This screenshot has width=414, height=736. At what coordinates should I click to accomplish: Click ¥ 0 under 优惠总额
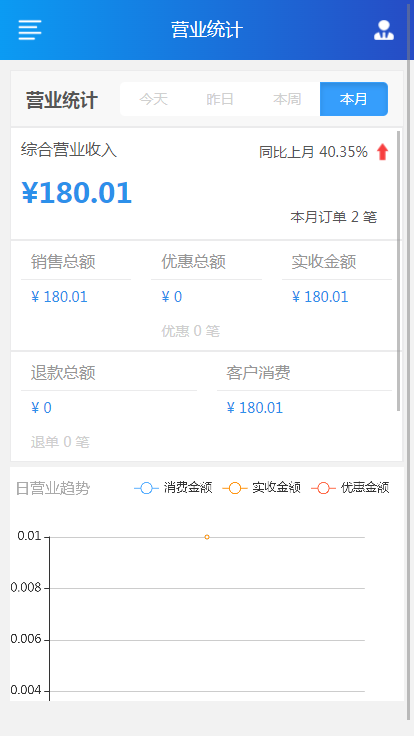tap(172, 297)
